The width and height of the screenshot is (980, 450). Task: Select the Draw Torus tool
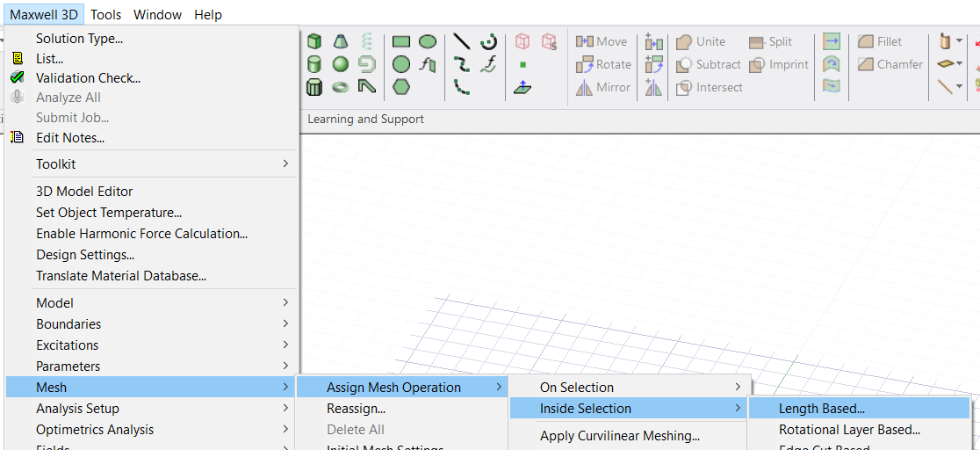tap(341, 87)
